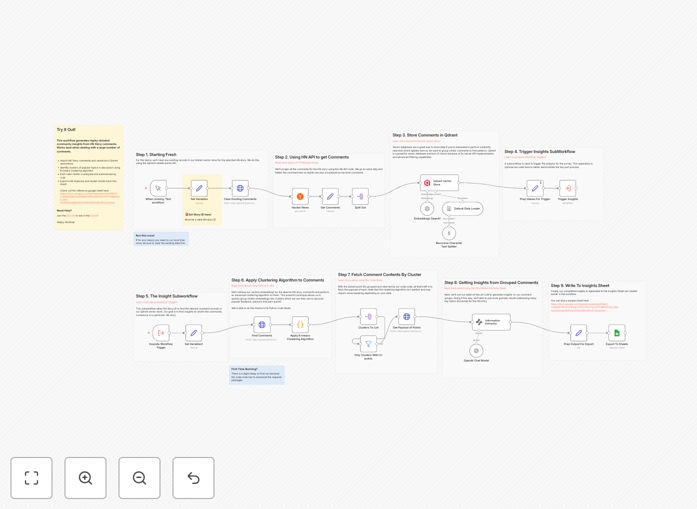The width and height of the screenshot is (697, 509).
Task: Select the Clusters To List node
Action: [368, 317]
